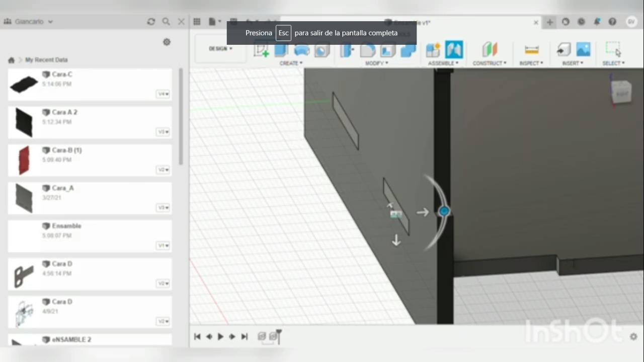Select the Combine tool
644x362 pixels.
click(408, 50)
